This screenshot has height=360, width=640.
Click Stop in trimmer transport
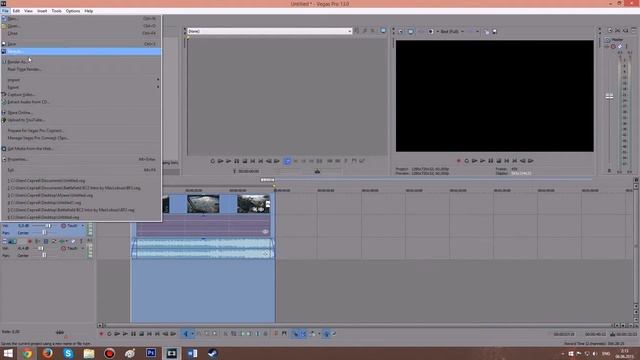pyautogui.click(x=244, y=161)
